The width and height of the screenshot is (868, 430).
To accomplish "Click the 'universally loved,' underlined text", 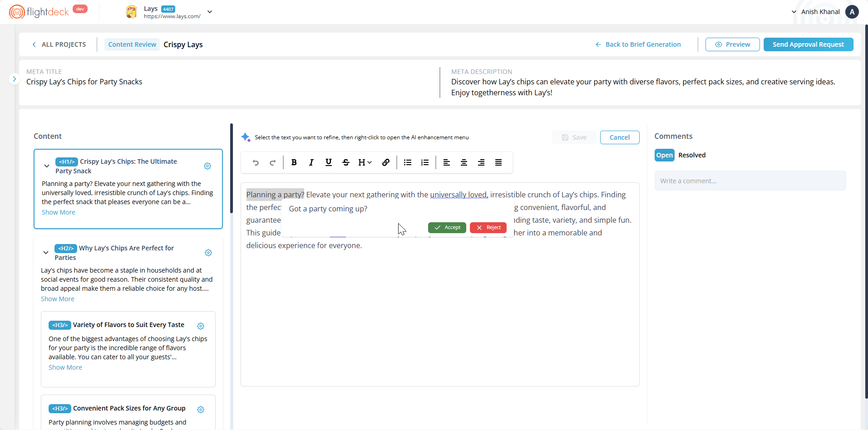I will tap(459, 195).
